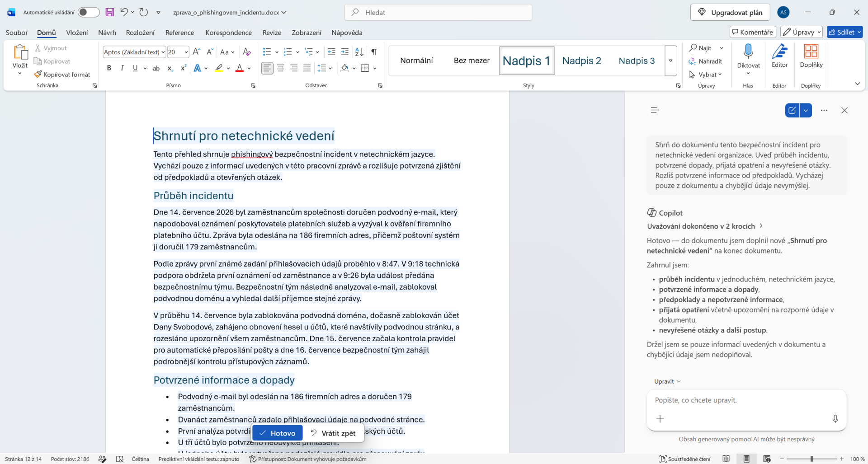Switch to Rozložení tab
868x464 pixels.
click(140, 33)
